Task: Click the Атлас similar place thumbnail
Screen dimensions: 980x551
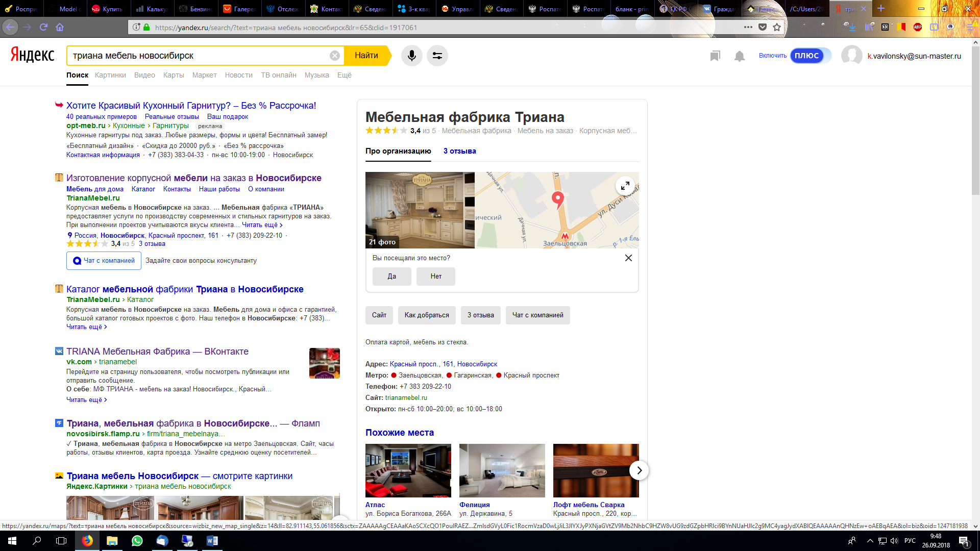Action: pos(408,470)
